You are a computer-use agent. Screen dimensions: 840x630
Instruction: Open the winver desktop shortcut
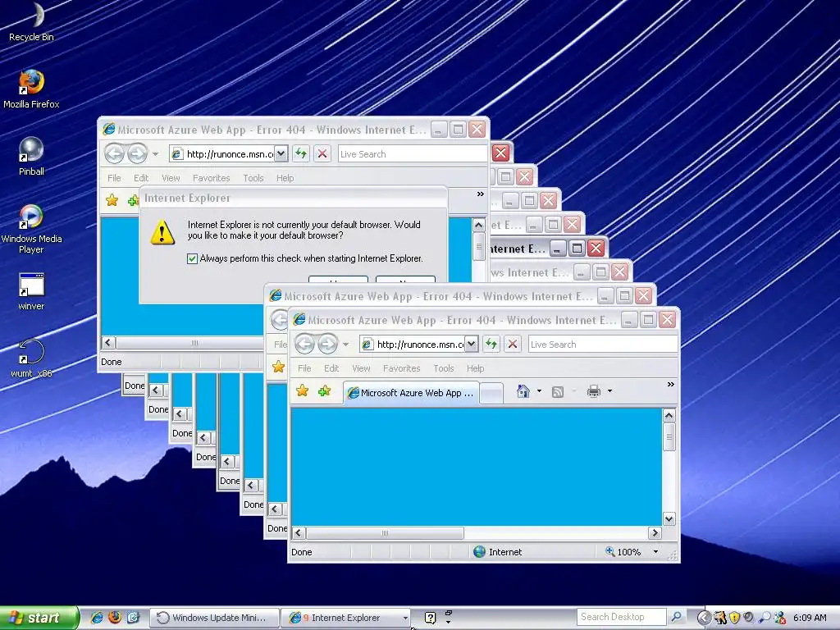point(31,291)
